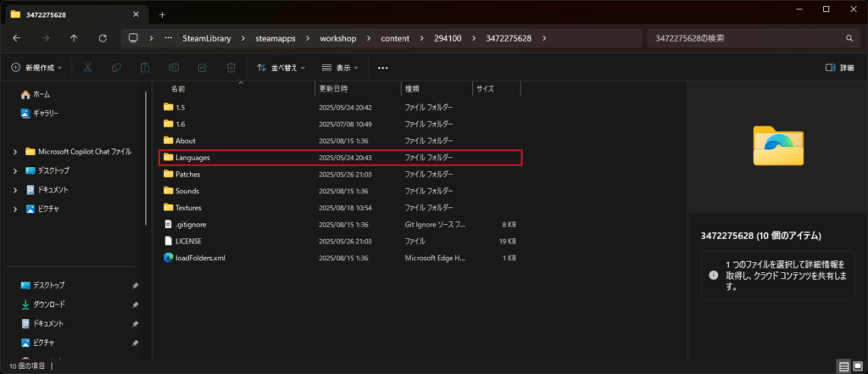The height and width of the screenshot is (374, 868).
Task: Expand the ピクチャ tree node
Action: [x=15, y=209]
